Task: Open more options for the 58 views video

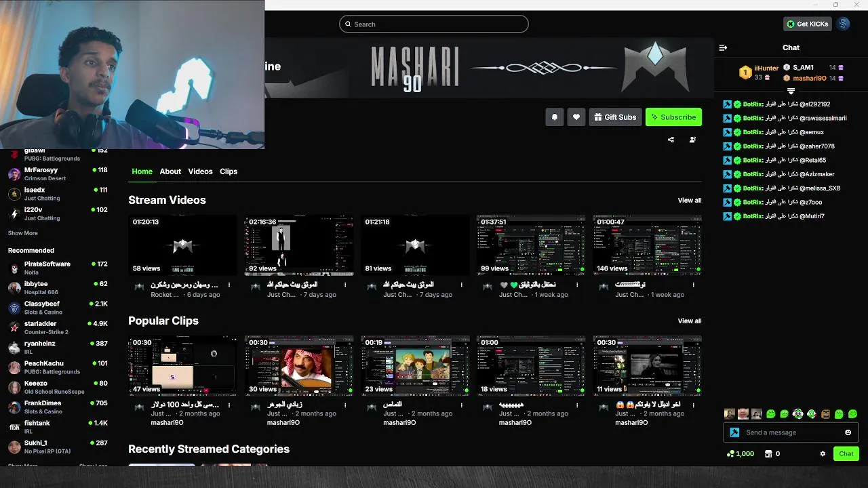Action: pos(229,285)
